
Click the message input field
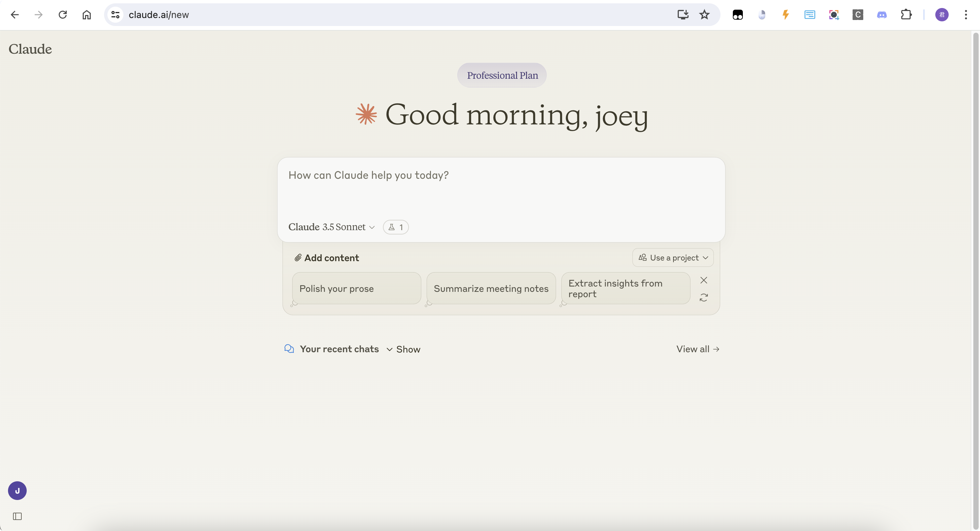(x=501, y=186)
